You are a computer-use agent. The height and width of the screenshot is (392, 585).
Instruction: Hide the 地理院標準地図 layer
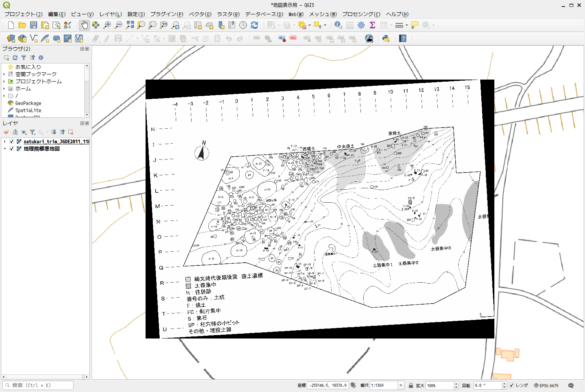pos(12,149)
